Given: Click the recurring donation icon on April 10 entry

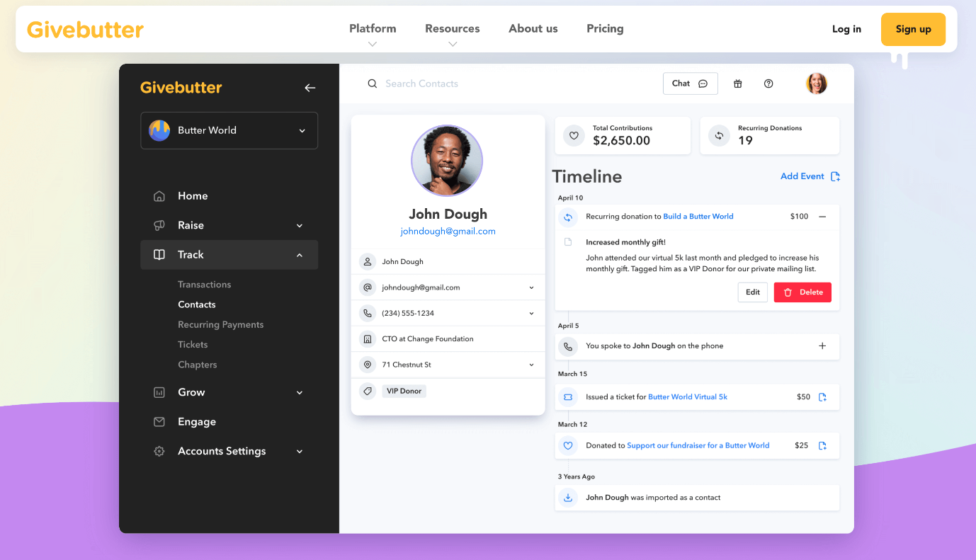Looking at the screenshot, I should point(567,217).
